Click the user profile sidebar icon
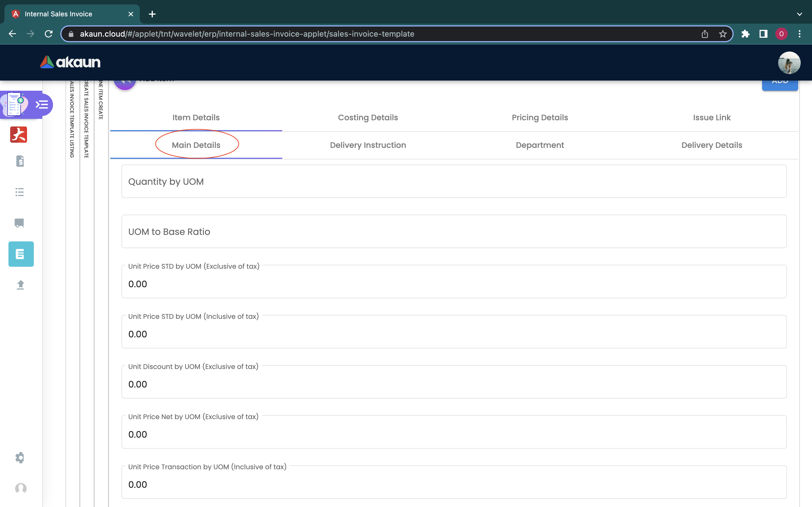812x507 pixels. (x=21, y=488)
